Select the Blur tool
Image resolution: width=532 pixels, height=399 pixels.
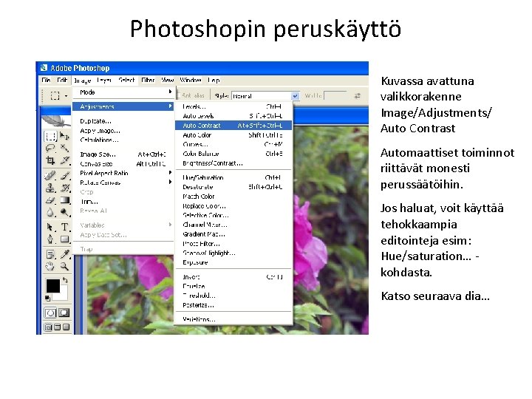[x=50, y=212]
